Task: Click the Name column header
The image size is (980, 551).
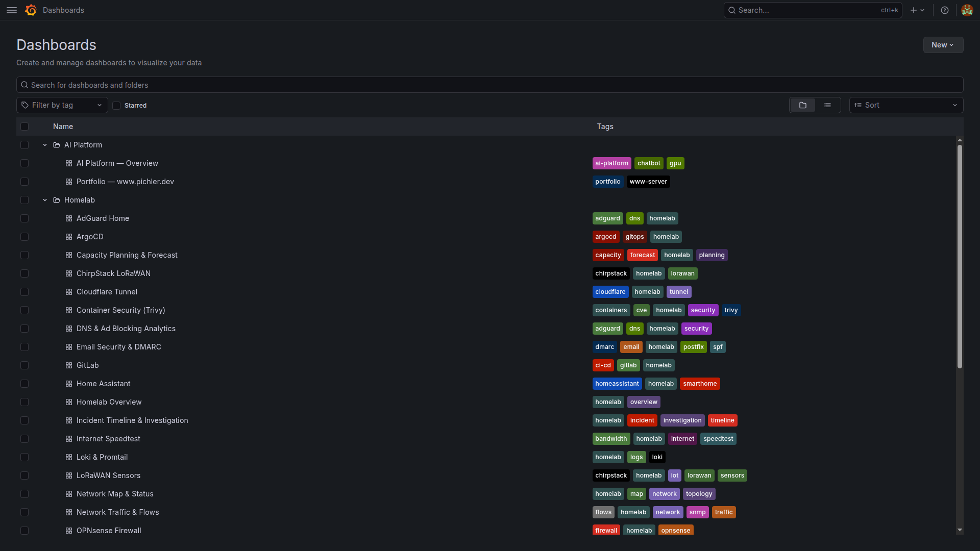Action: pos(63,127)
